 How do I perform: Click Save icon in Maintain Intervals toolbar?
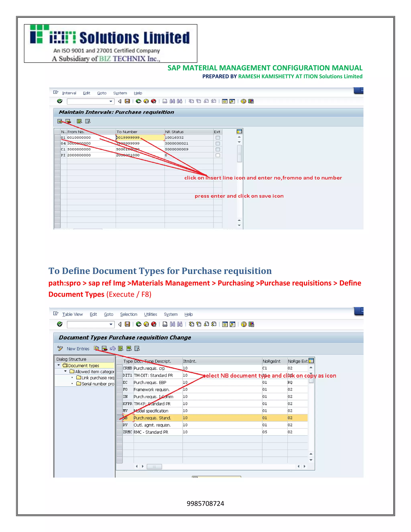click(127, 101)
